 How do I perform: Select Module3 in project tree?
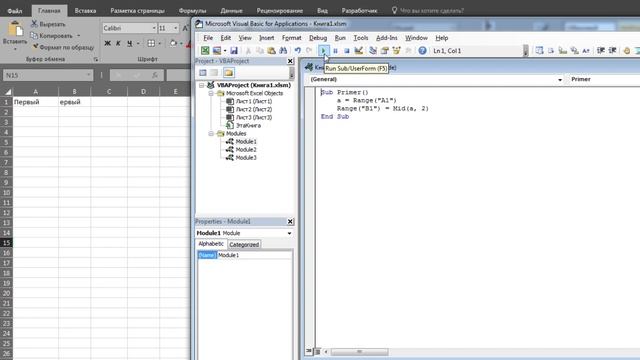pos(246,158)
